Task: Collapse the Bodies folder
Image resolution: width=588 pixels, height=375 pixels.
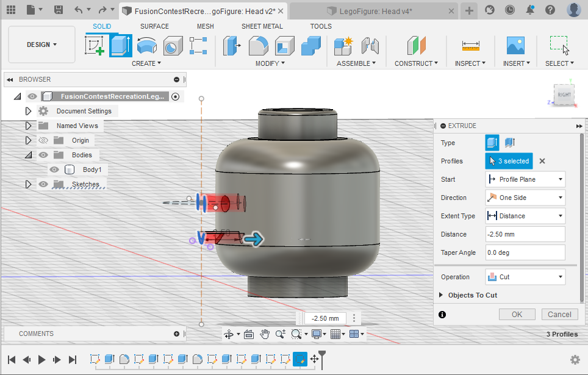Action: point(28,155)
